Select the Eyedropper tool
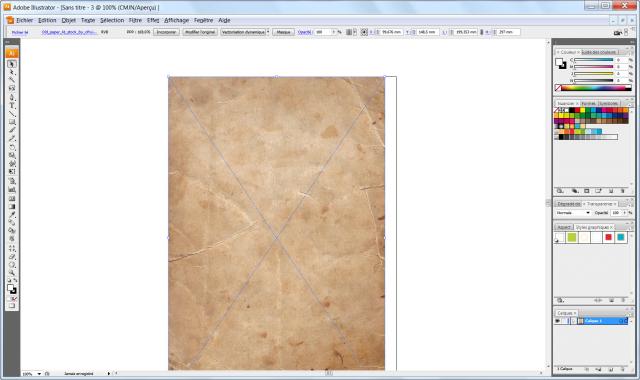The image size is (640, 380). (x=12, y=215)
